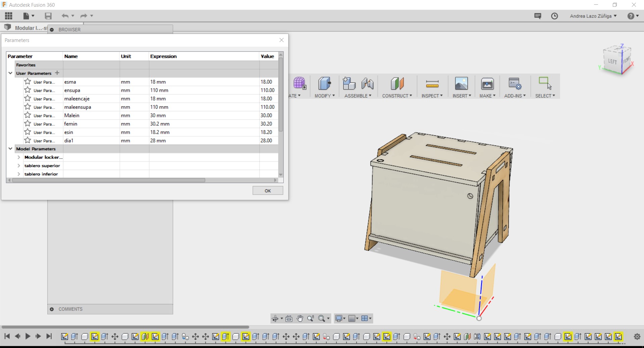644x348 pixels.
Task: Click the Inspect measure tool icon
Action: point(432,84)
